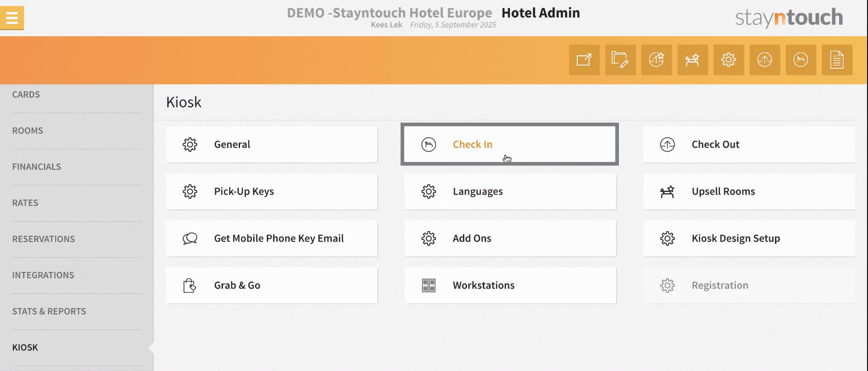Select Reservations in the sidebar

pos(43,239)
